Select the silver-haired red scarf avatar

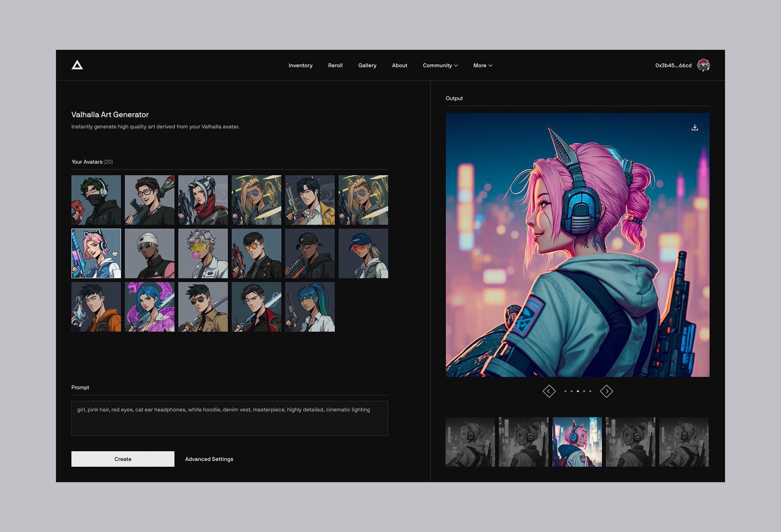tap(203, 200)
